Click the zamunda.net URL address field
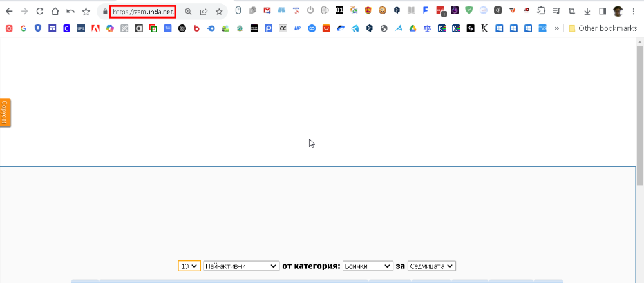 143,12
